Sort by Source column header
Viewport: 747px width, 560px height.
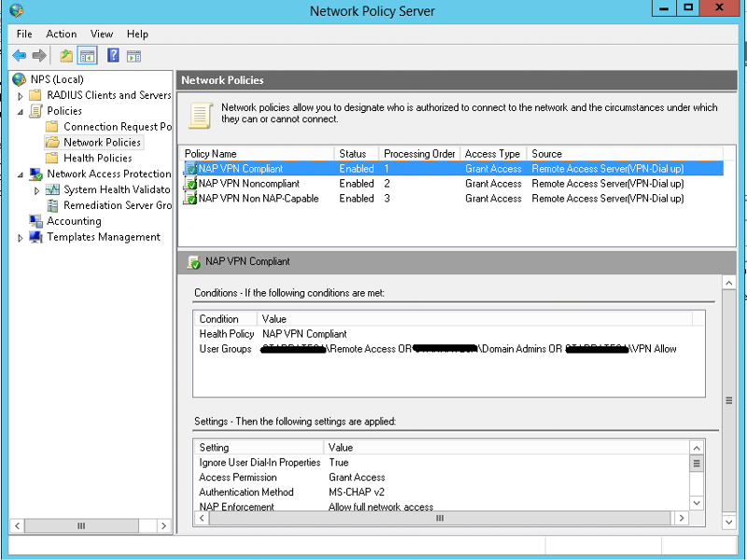[625, 154]
